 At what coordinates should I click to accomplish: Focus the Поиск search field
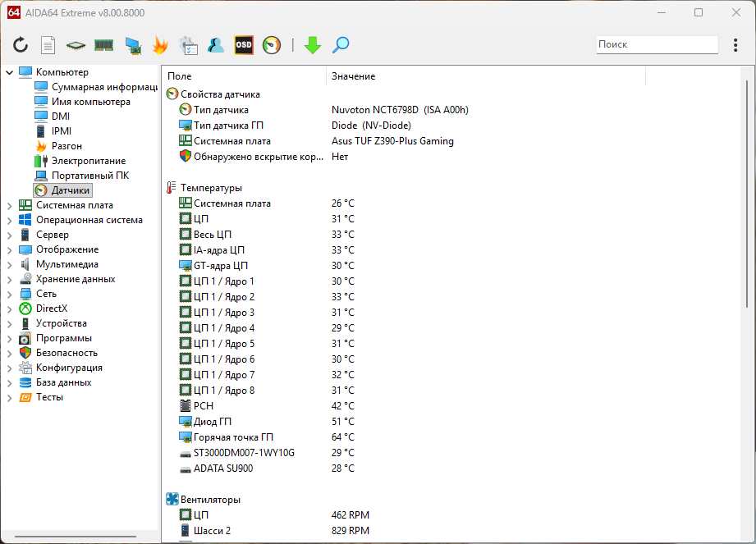point(657,44)
